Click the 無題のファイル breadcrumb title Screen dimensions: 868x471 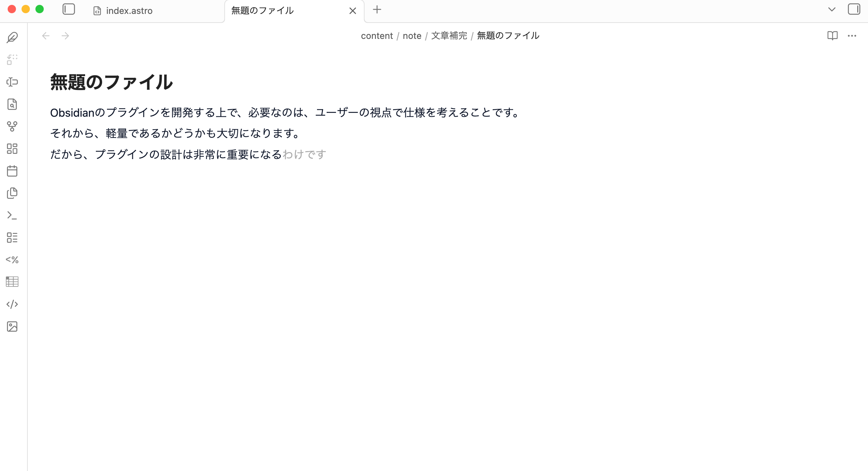pos(508,36)
